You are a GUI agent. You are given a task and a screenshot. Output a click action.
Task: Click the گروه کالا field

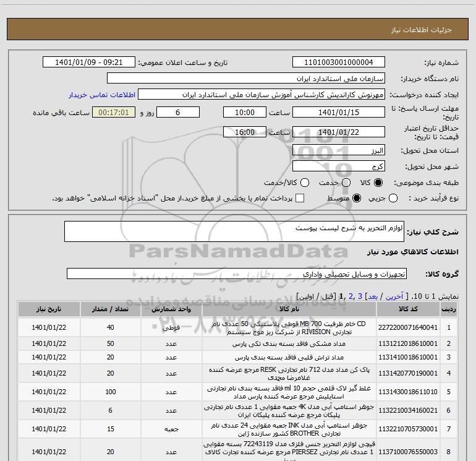[x=237, y=274]
